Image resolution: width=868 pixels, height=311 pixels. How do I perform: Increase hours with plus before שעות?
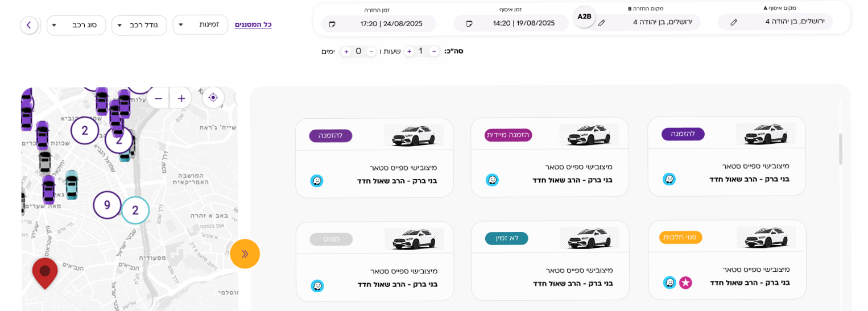pyautogui.click(x=409, y=51)
